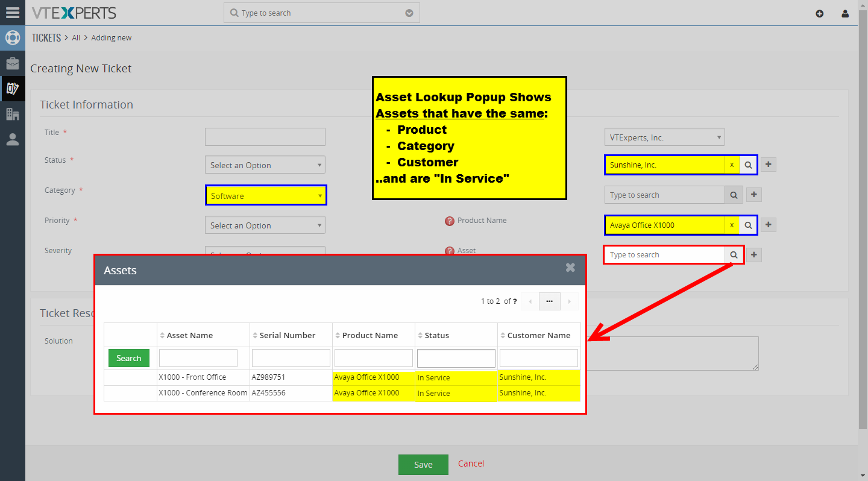Open lookup for empty field above Product Name
This screenshot has height=481, width=868.
(734, 195)
